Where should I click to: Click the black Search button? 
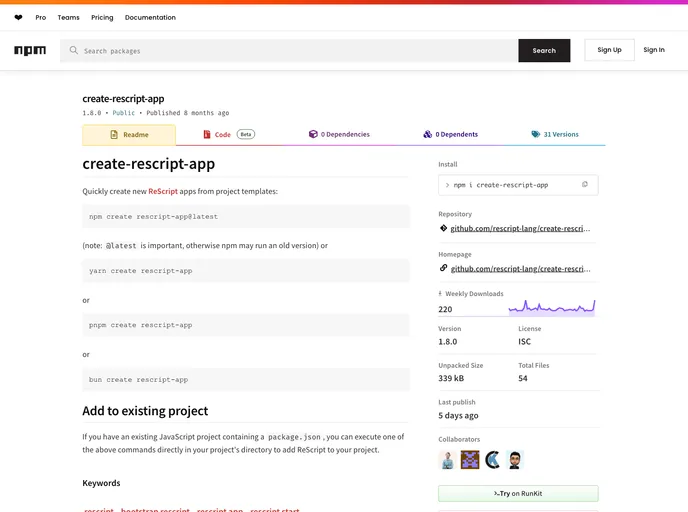544,50
